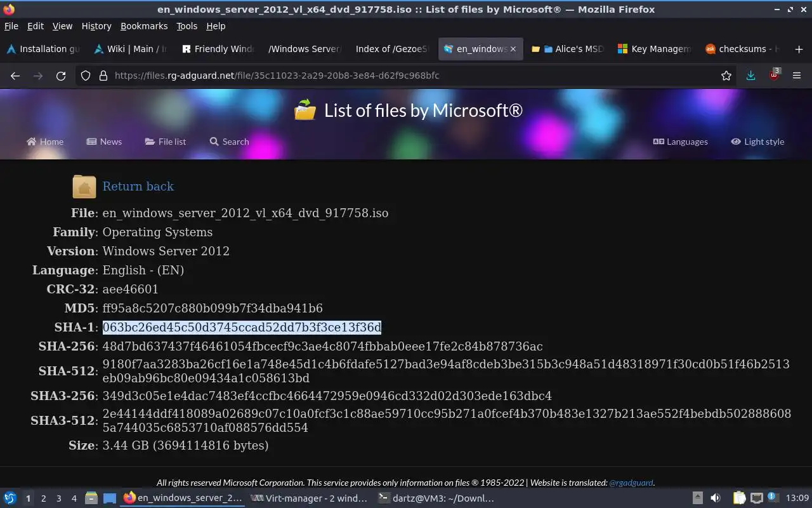Click the highlighted SHA-1 hash value

(242, 327)
